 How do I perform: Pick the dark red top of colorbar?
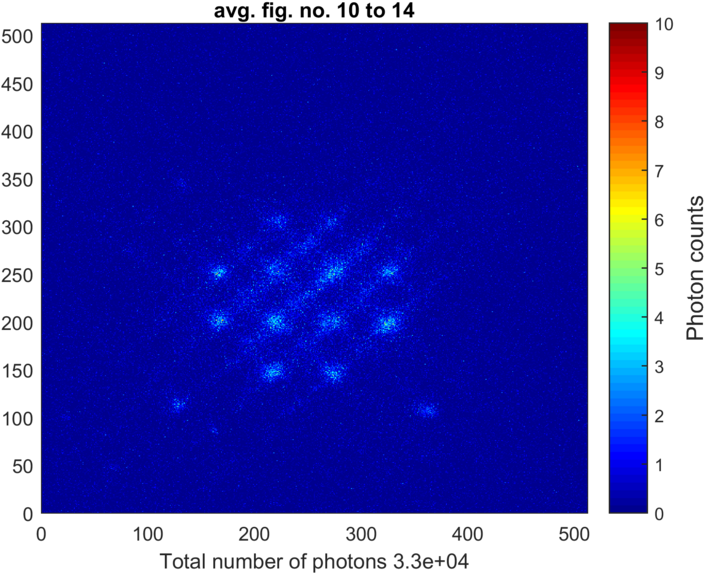628,28
